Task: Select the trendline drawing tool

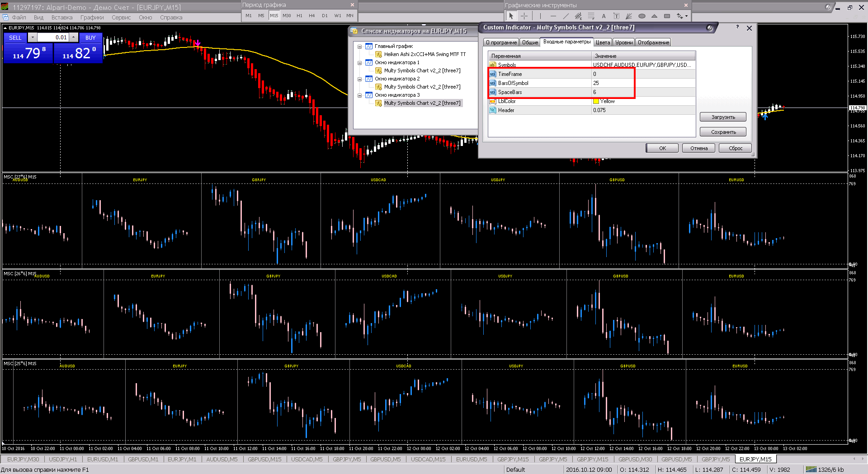Action: pos(566,16)
